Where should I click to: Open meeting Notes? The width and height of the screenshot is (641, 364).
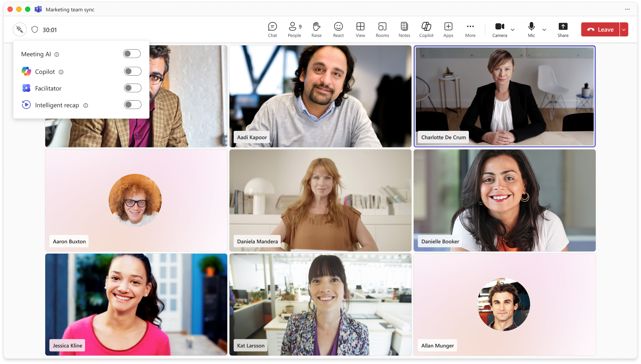[x=404, y=29]
